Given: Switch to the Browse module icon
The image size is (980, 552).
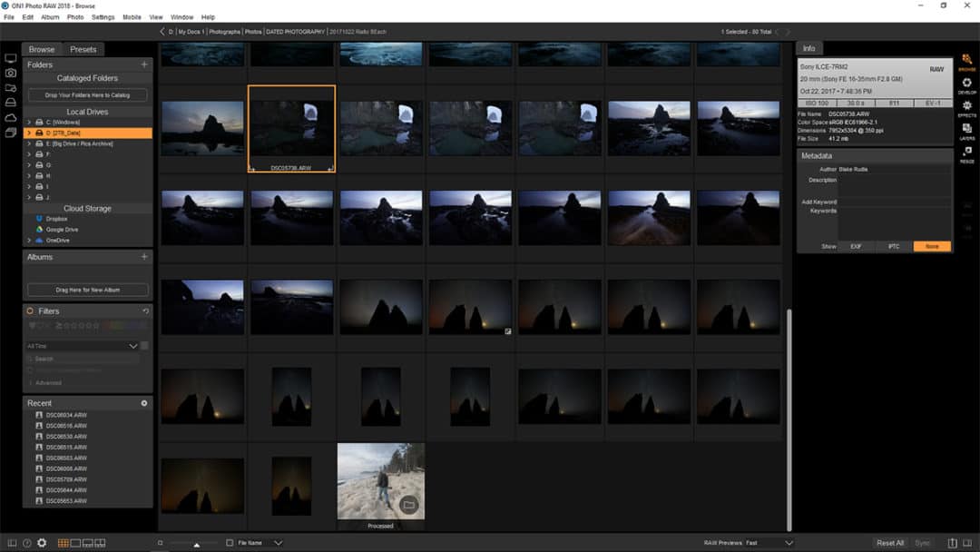Looking at the screenshot, I should tap(966, 61).
